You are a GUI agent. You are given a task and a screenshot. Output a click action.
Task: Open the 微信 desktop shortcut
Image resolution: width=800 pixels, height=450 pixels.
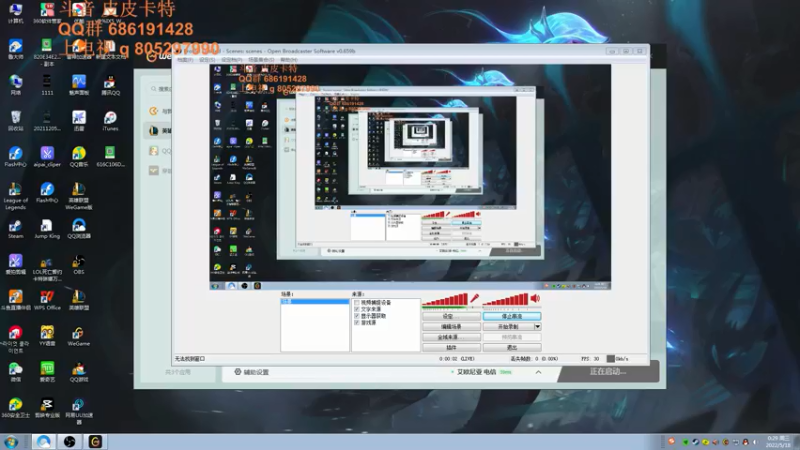[15, 372]
